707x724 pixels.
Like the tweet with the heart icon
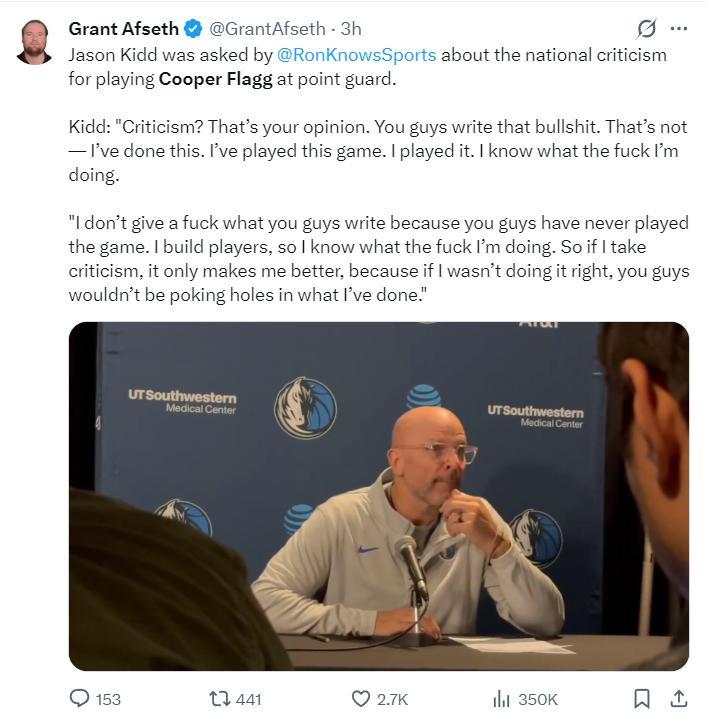coord(361,699)
